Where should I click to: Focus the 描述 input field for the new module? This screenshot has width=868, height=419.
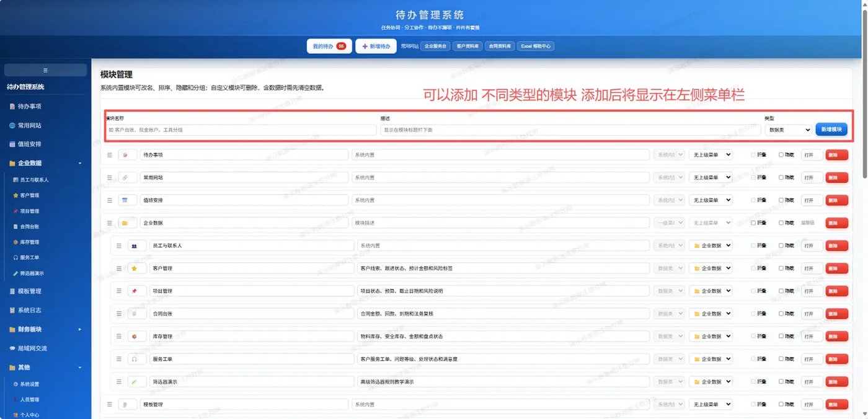(571, 130)
